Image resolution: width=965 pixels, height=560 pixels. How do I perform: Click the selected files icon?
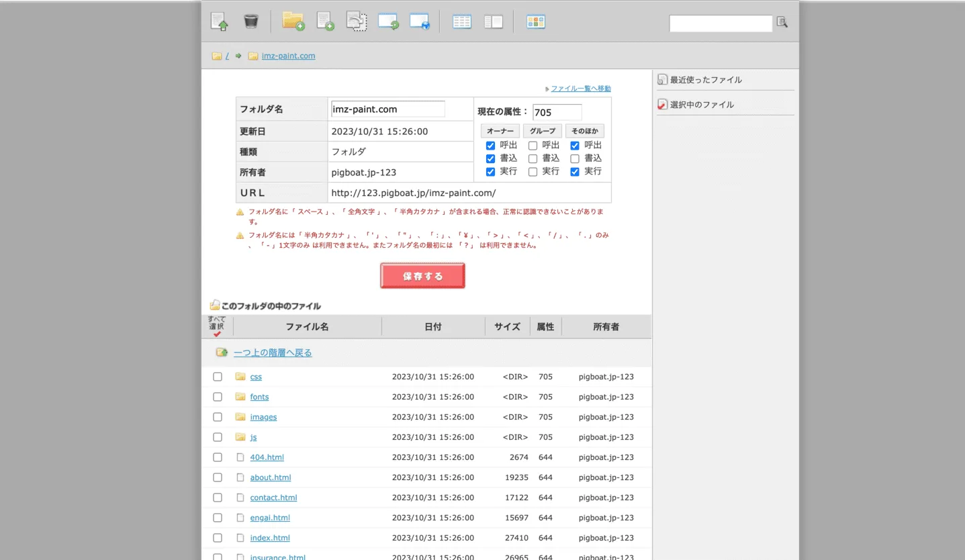pyautogui.click(x=663, y=105)
